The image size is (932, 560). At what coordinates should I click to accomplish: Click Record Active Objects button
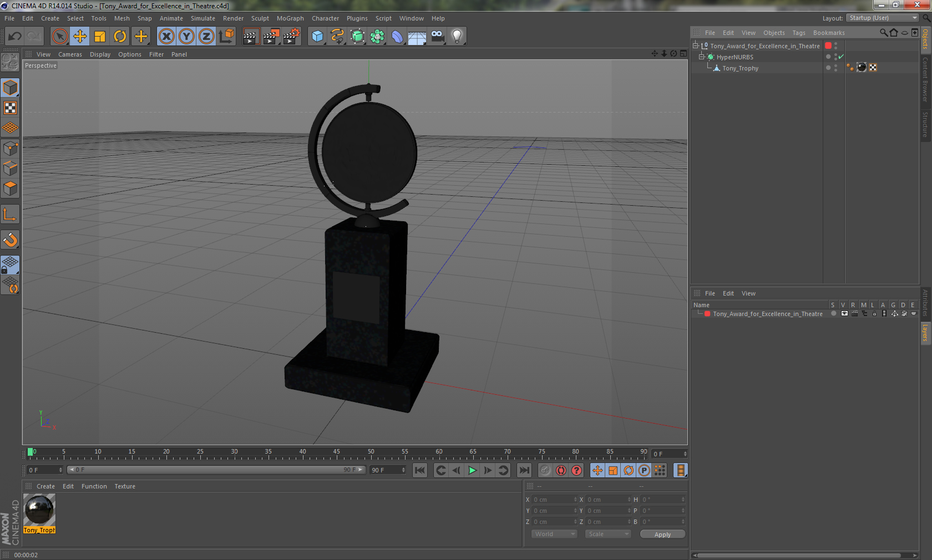point(545,470)
